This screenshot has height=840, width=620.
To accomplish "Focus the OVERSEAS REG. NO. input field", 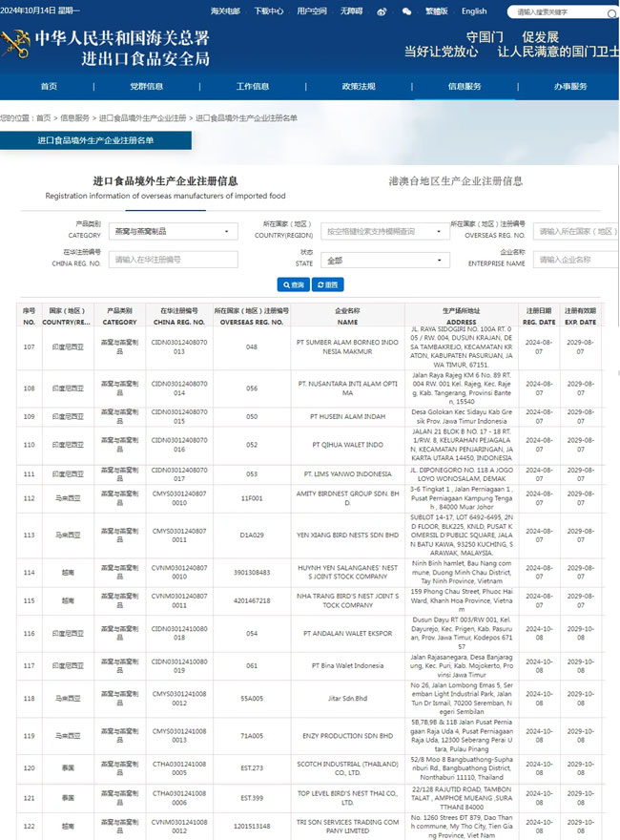I will coord(575,231).
